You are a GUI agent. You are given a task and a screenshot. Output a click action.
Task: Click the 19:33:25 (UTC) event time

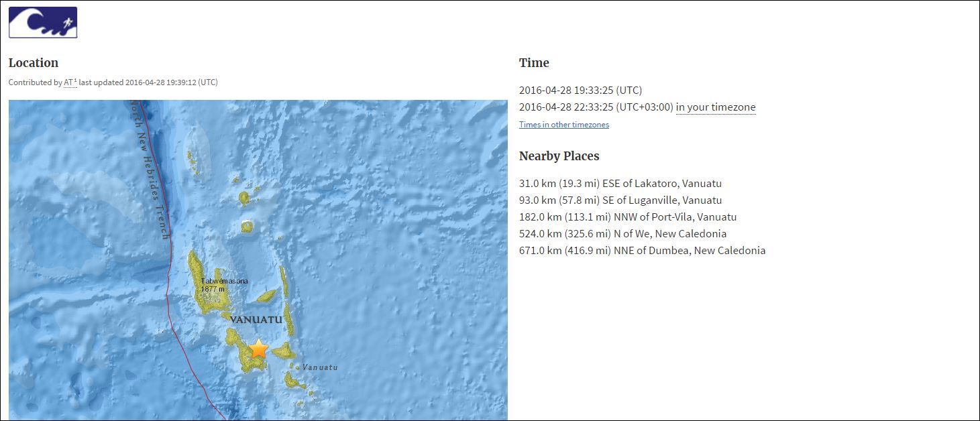point(580,91)
